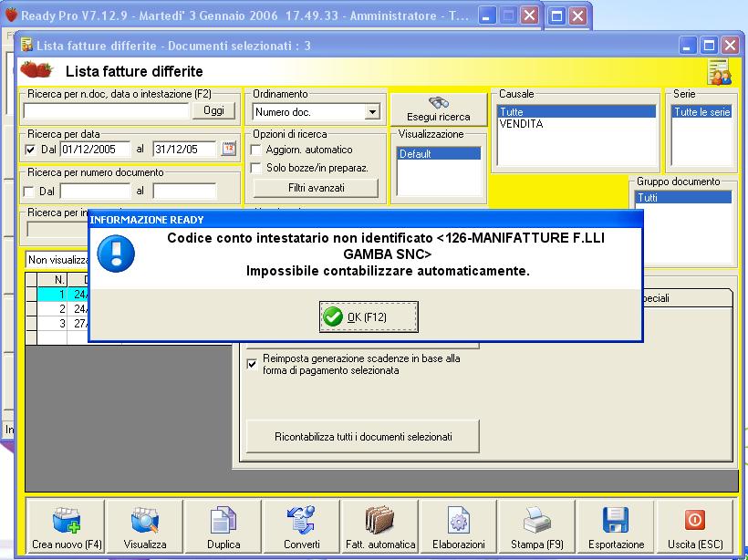Screen dimensions: 748x560
Task: Uncheck Reimposta generazione scadenze checkbox
Action: (252, 365)
